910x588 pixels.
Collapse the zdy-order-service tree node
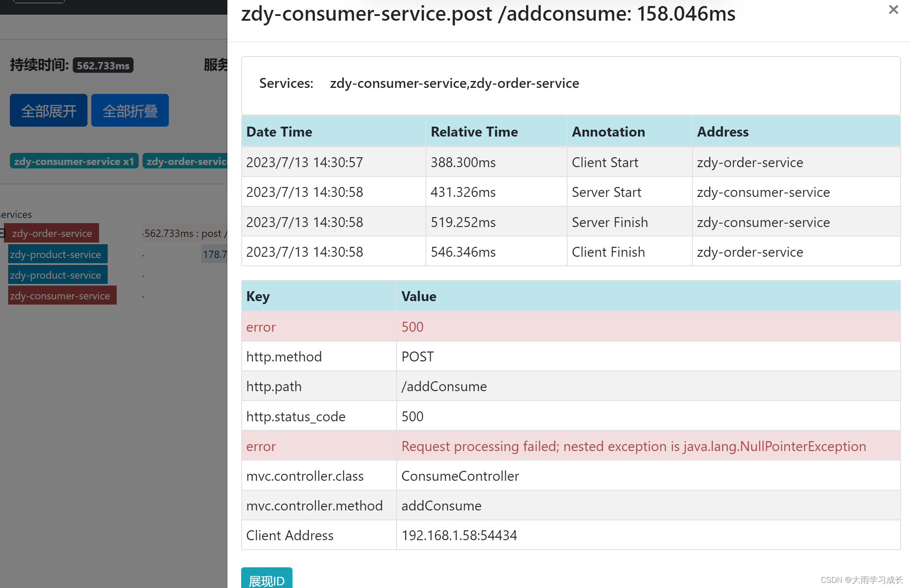[2, 233]
